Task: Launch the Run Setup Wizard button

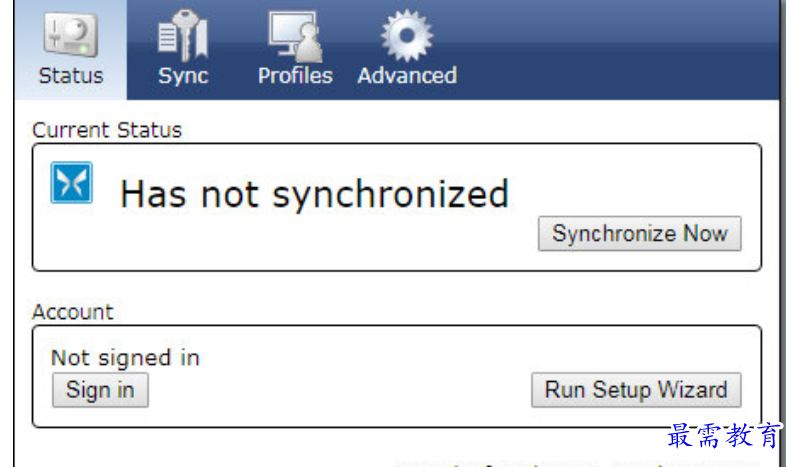Action: click(x=636, y=390)
